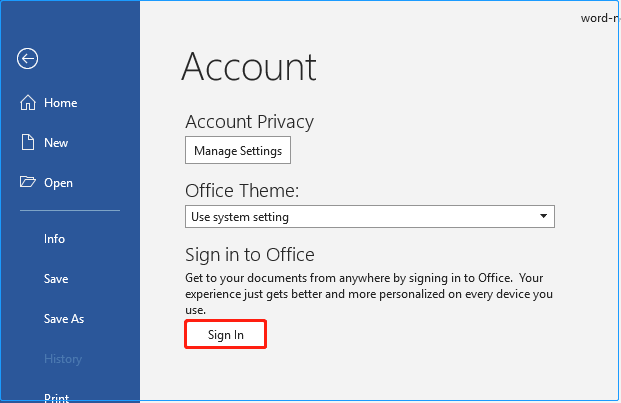This screenshot has width=621, height=403.
Task: Open the Use system setting combo box
Action: 360,216
